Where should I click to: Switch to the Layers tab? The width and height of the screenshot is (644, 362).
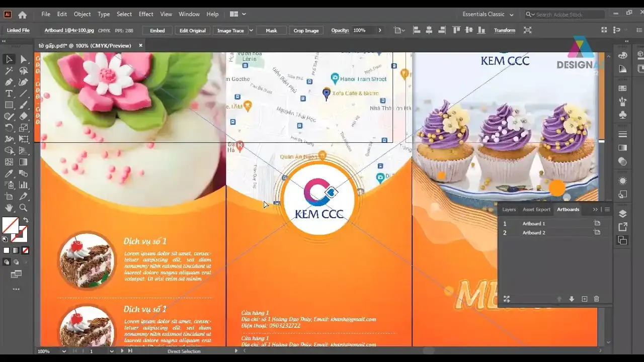509,210
